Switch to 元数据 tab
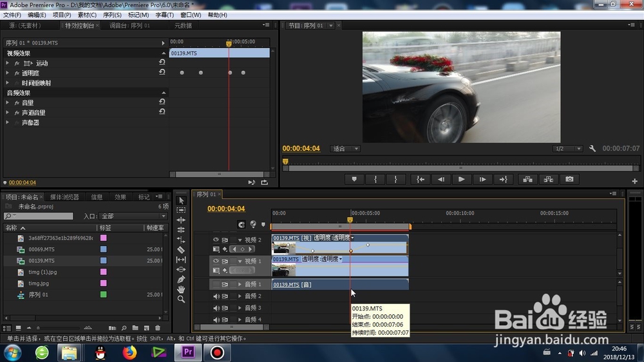644x362 pixels. 183,26
